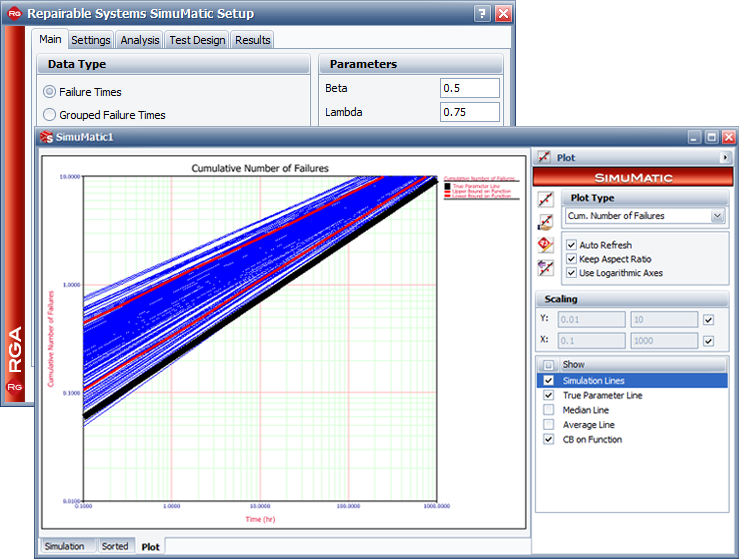This screenshot has width=739, height=559.
Task: Click the SimuMatic red banner
Action: click(x=633, y=178)
